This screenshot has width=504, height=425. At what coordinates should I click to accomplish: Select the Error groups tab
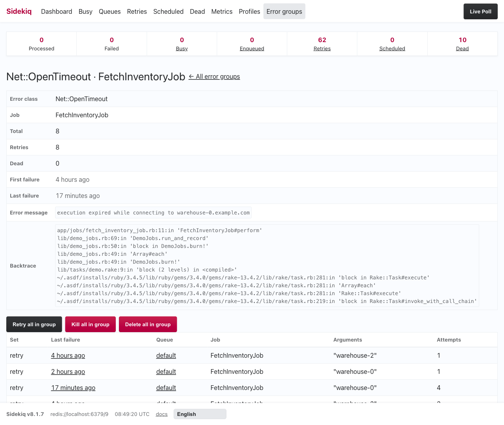[284, 11]
